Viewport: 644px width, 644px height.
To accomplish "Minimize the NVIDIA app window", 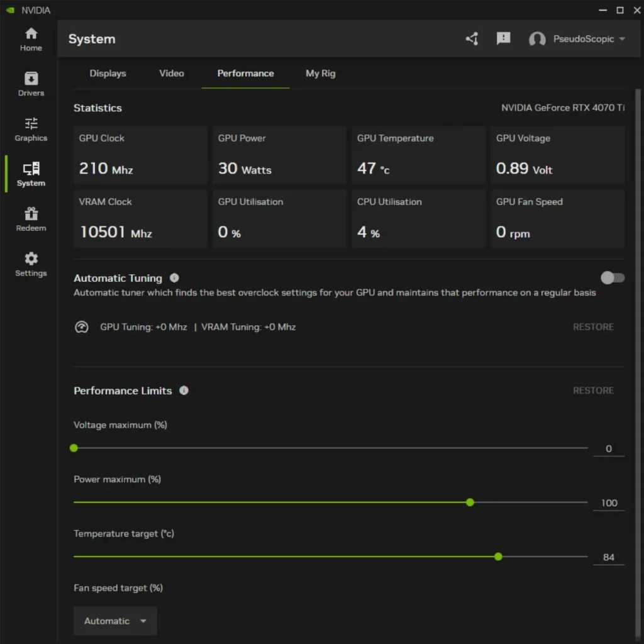I will 602,10.
